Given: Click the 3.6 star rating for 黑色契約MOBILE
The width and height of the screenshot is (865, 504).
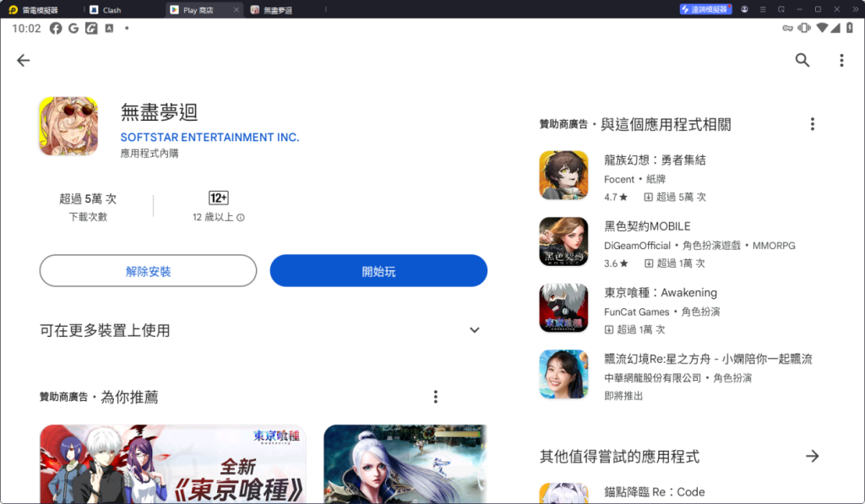Looking at the screenshot, I should click(x=616, y=263).
